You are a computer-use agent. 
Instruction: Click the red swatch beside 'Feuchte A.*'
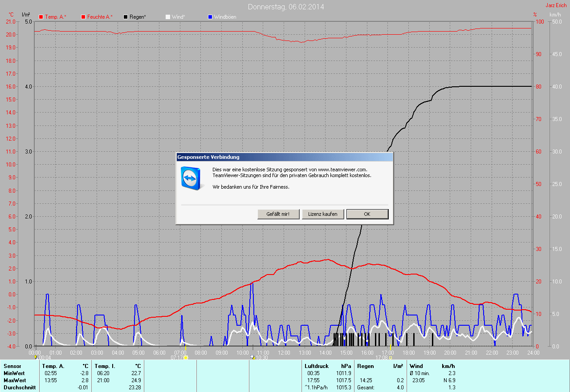click(83, 17)
